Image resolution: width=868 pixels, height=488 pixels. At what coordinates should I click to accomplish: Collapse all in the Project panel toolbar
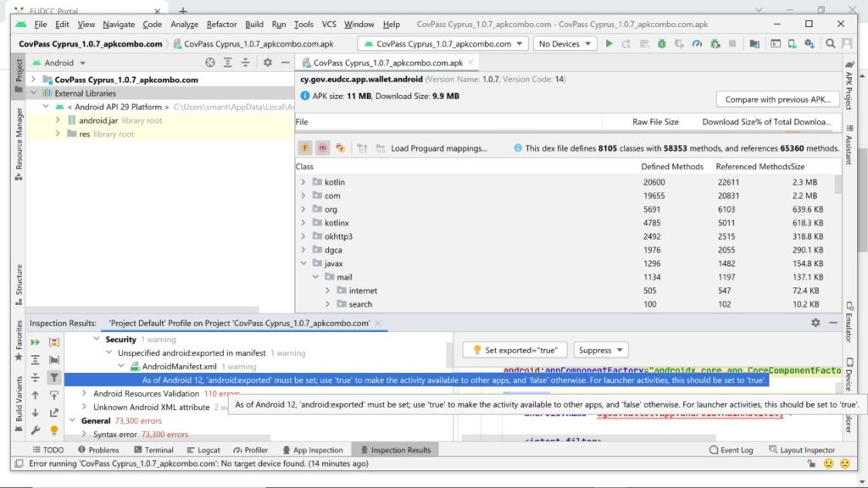[x=245, y=63]
